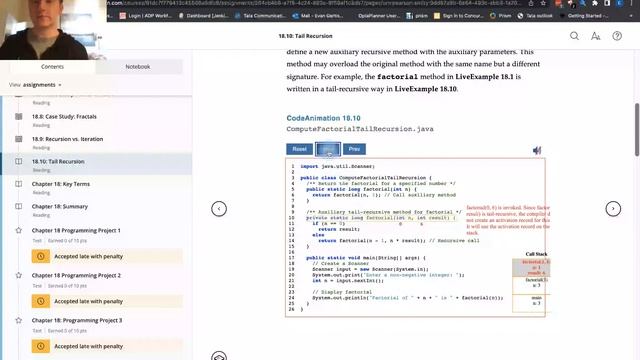Open Chapter 18 Programming Project 2
The width and height of the screenshot is (640, 360).
[76, 275]
